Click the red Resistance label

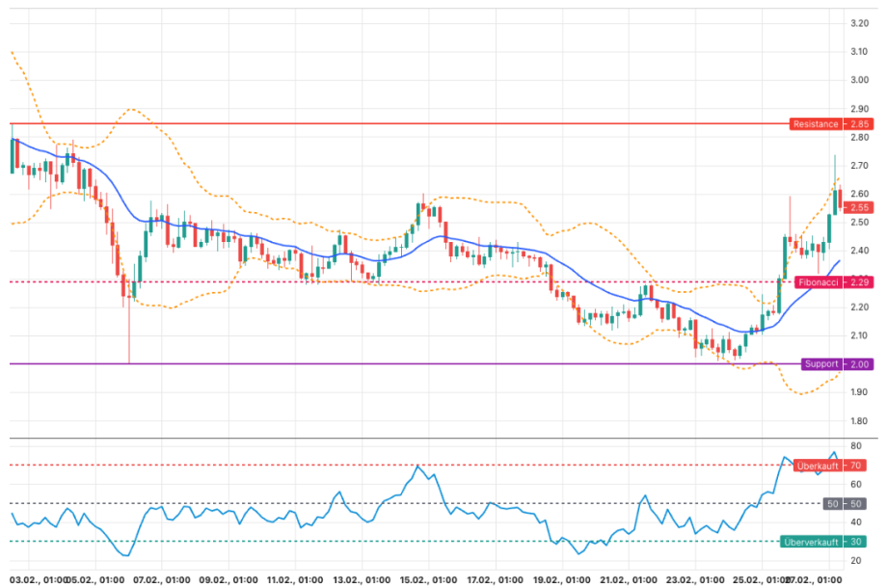(817, 124)
